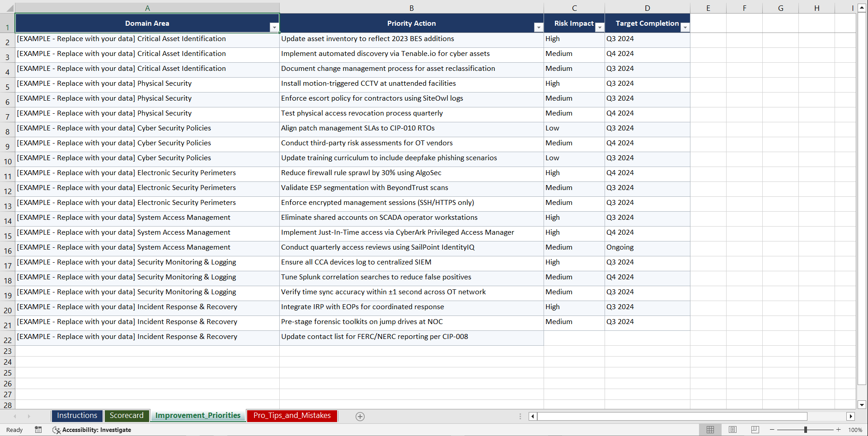The height and width of the screenshot is (436, 868).
Task: Switch to the Instructions sheet tab
Action: coord(77,416)
